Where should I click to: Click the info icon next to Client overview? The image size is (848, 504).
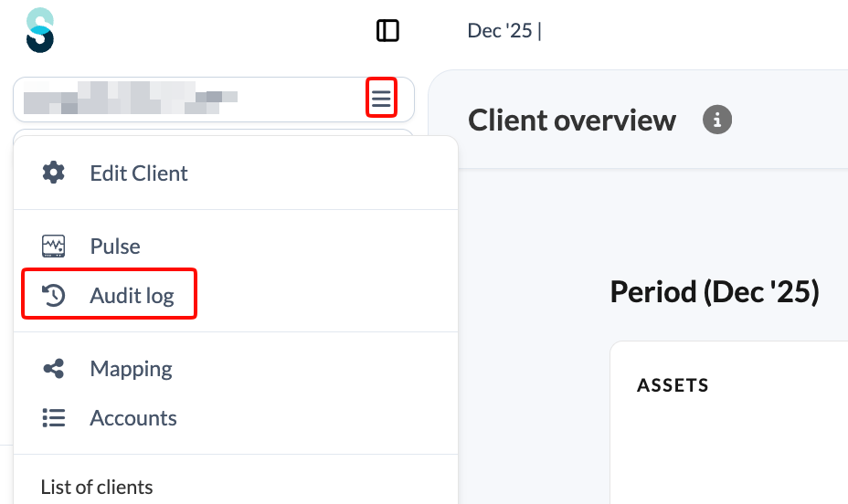point(717,120)
